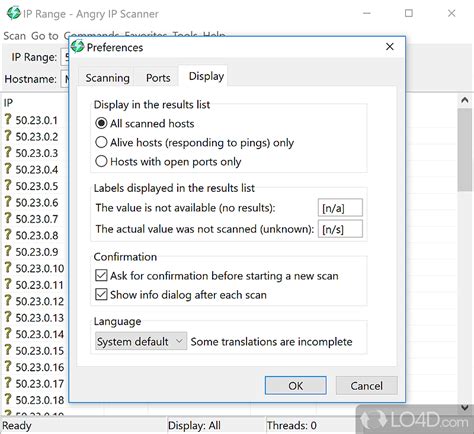Screen dimensions: 474x434
Task: Click the question mark icon beside 50.23.0.11
Action: click(x=8, y=284)
